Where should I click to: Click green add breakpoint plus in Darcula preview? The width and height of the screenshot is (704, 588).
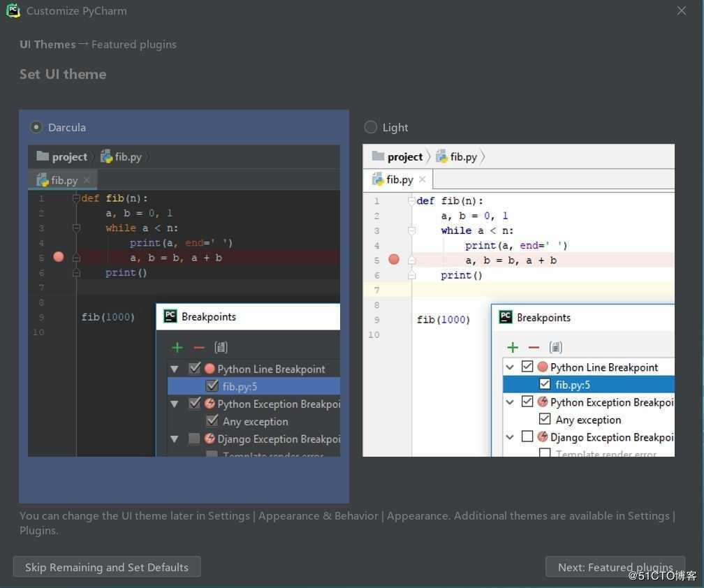click(177, 347)
